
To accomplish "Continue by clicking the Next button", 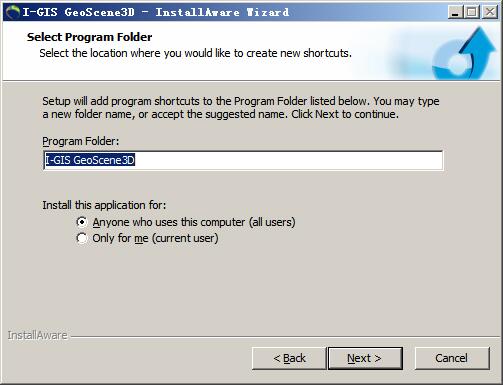I will coord(365,358).
